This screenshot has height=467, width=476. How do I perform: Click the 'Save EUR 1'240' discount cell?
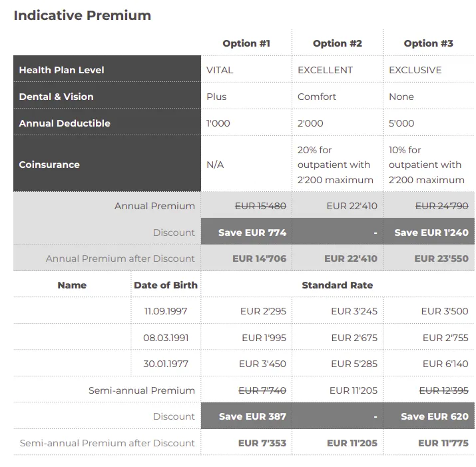point(429,231)
